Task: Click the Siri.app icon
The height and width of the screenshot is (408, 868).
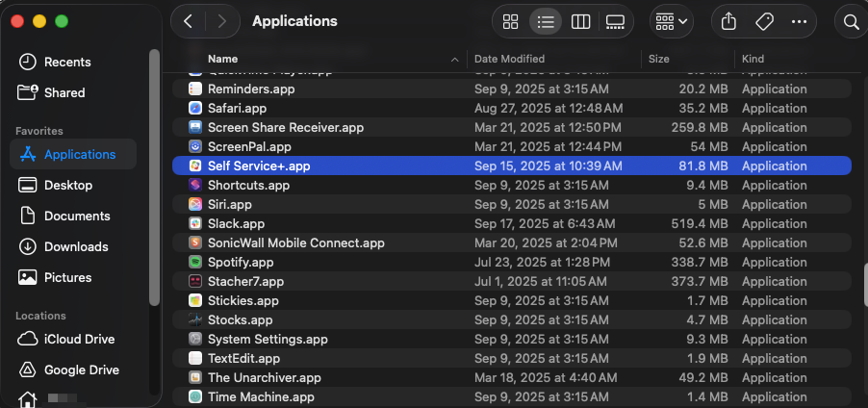Action: [194, 204]
